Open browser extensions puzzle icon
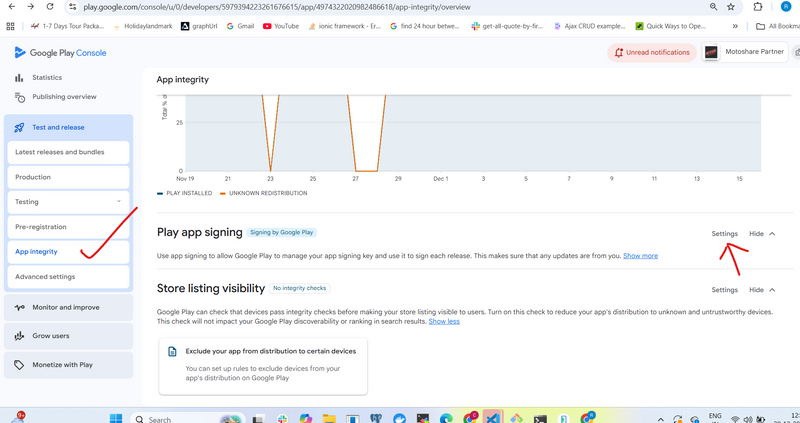The height and width of the screenshot is (423, 800). (758, 6)
